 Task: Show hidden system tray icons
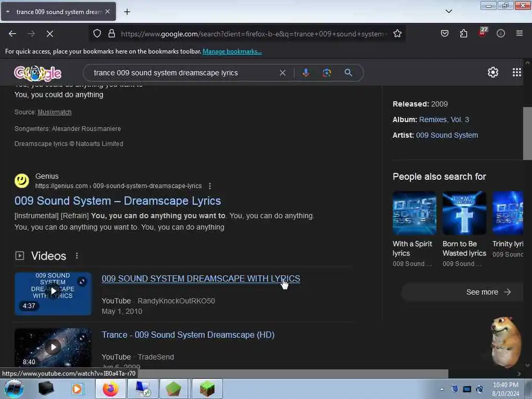[442, 389]
